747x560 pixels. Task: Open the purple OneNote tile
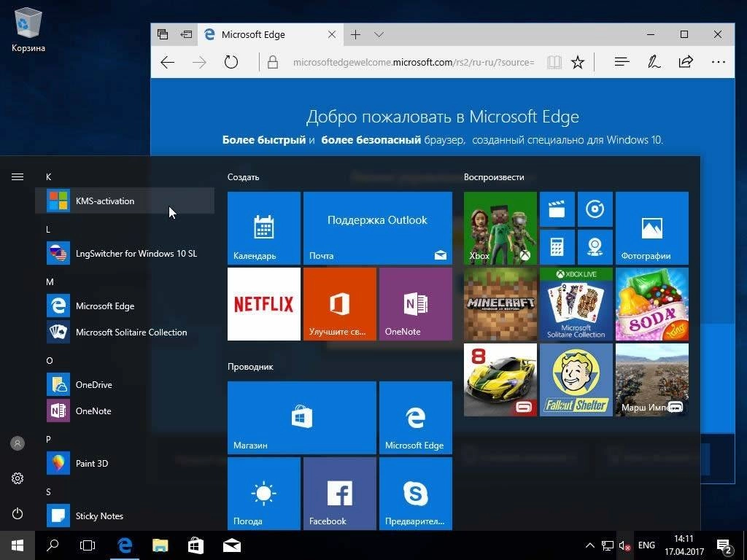coord(415,304)
